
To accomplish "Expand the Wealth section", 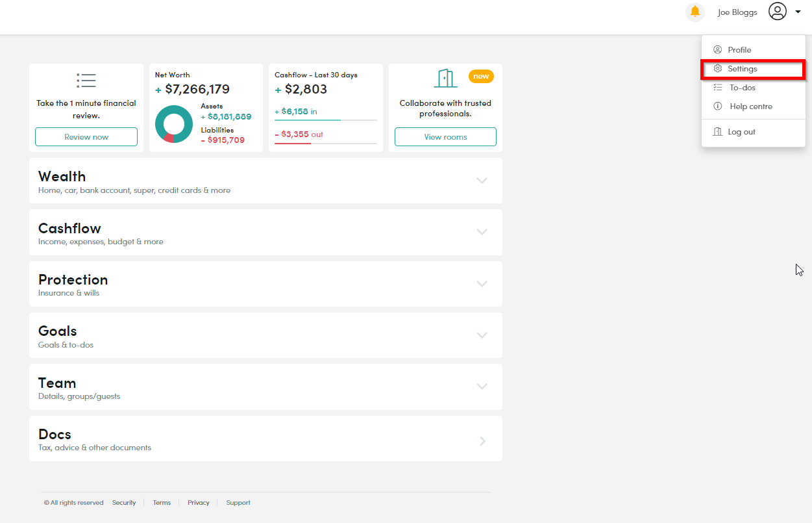I will click(265, 181).
